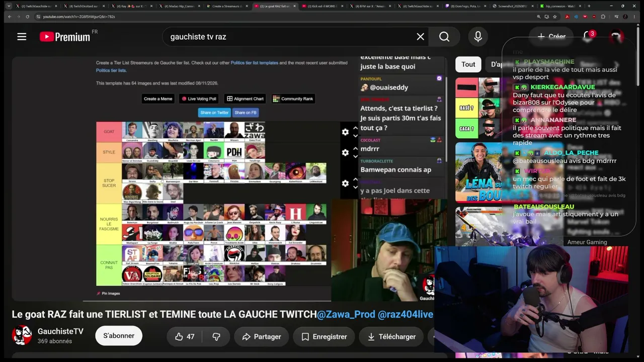
Task: Click the STYLE tier label
Action: (109, 152)
